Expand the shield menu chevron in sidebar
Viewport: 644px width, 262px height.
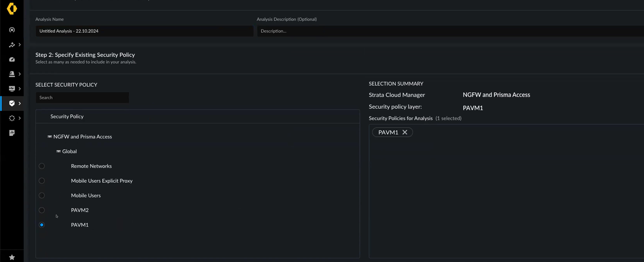click(20, 103)
